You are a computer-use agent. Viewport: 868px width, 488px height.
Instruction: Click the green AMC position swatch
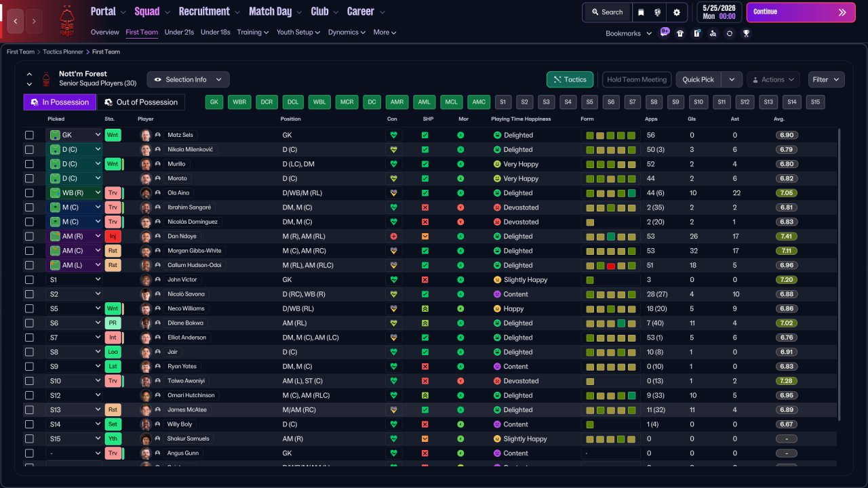pos(479,102)
